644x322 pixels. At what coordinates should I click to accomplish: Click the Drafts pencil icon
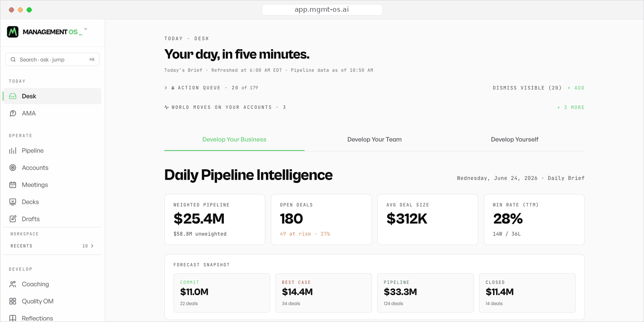pos(13,219)
